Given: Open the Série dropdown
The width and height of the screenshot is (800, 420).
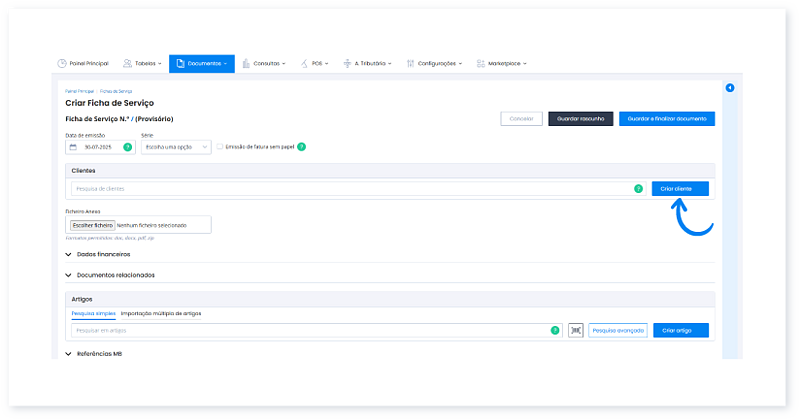Looking at the screenshot, I should coord(176,147).
